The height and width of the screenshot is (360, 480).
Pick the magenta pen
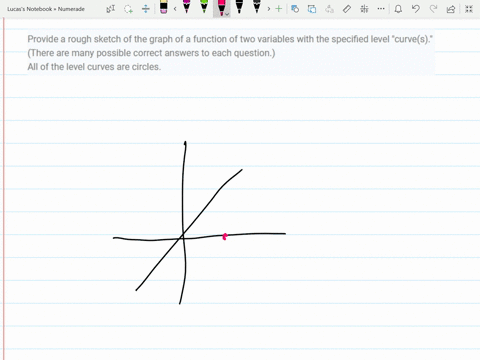pos(187,7)
